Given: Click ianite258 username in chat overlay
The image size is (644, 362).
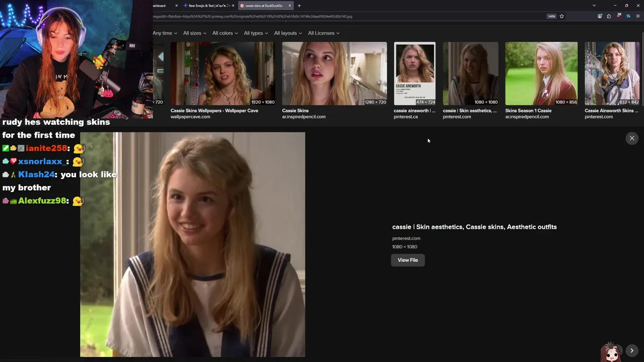Looking at the screenshot, I should (46, 148).
